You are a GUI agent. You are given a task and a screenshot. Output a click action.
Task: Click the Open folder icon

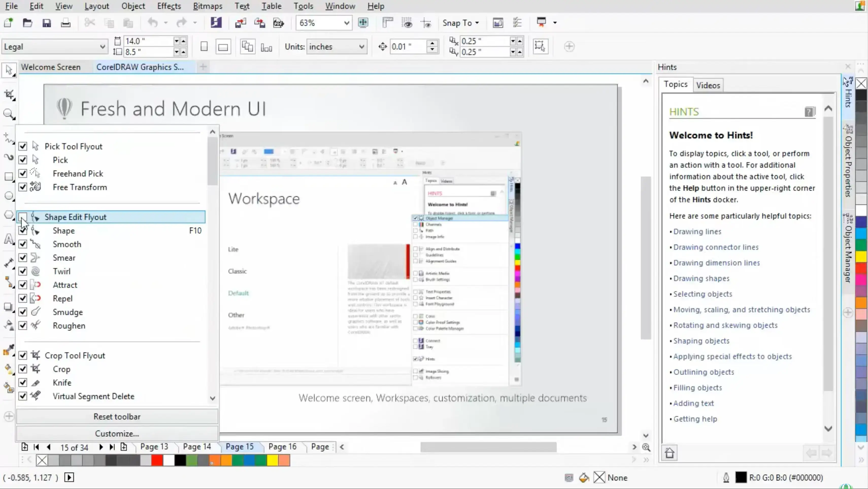tap(27, 23)
